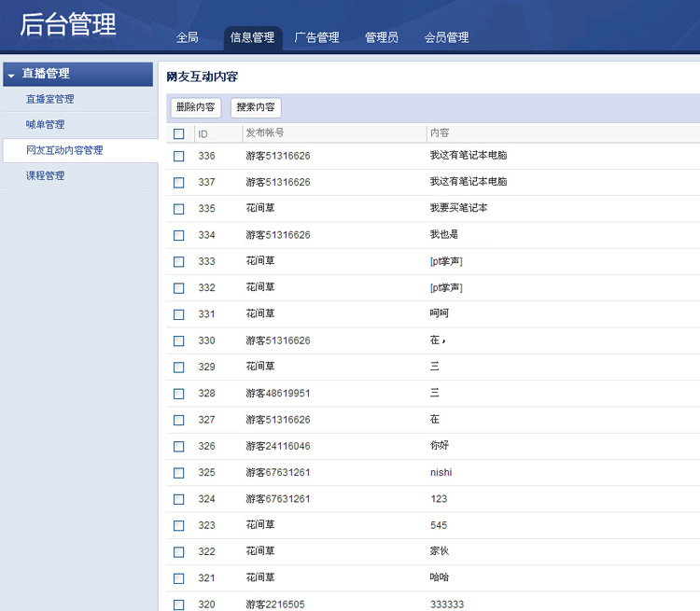Switch to the 信息管理 tab

pyautogui.click(x=252, y=37)
